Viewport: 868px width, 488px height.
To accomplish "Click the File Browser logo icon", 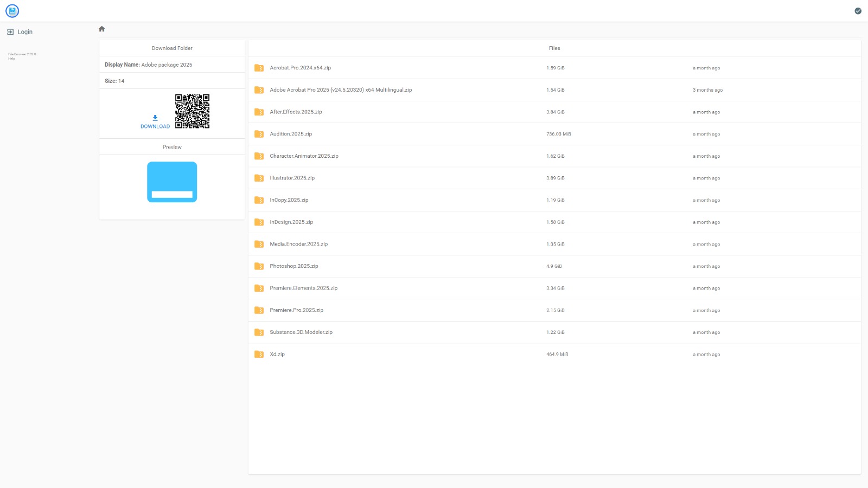I will (12, 11).
